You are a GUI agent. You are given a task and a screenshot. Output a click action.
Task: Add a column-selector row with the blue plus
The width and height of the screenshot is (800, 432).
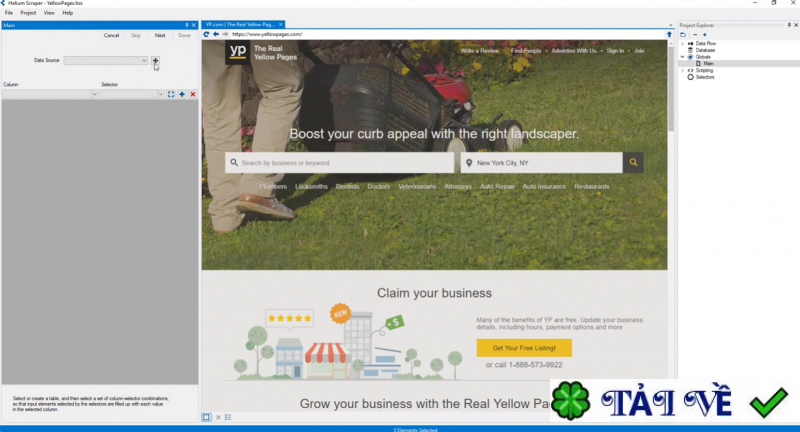click(182, 94)
